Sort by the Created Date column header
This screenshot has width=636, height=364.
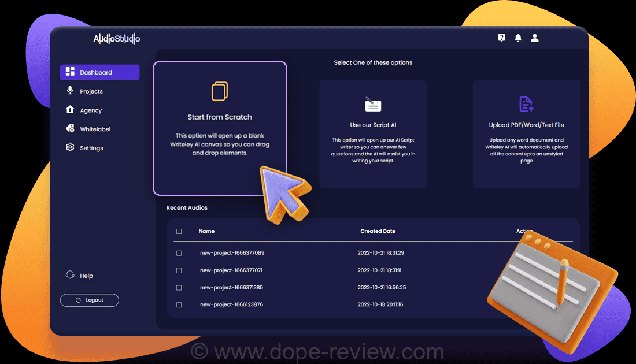tap(378, 231)
